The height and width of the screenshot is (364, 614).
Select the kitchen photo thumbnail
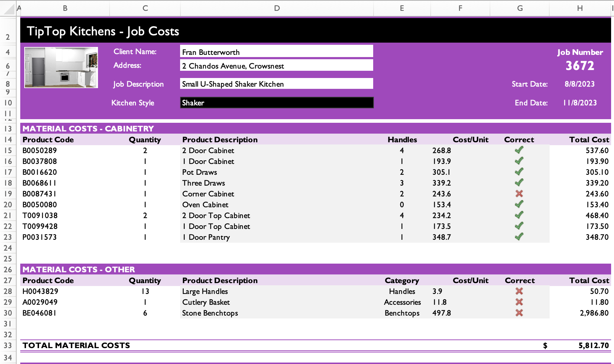tap(61, 68)
